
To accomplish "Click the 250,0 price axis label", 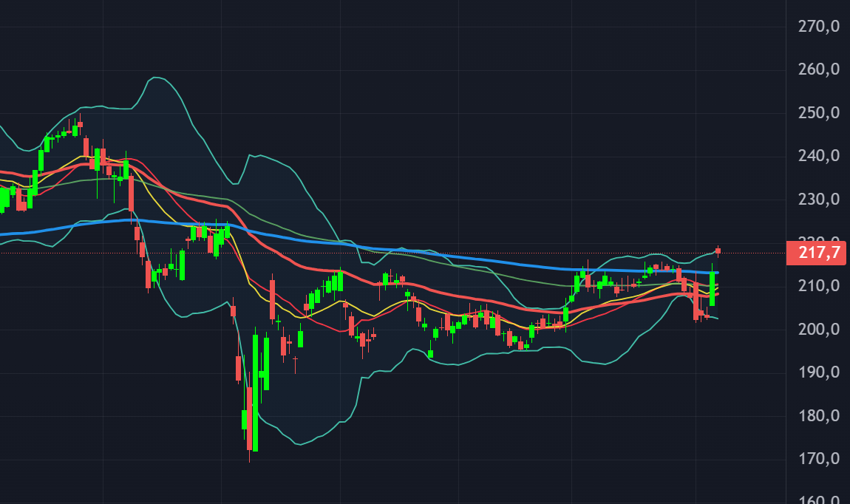I will (x=819, y=113).
